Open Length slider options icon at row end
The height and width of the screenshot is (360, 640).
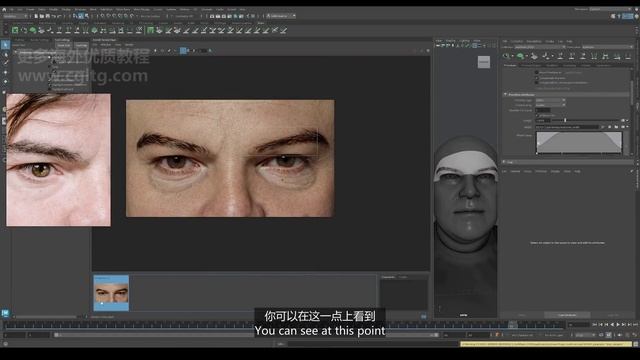coord(623,120)
